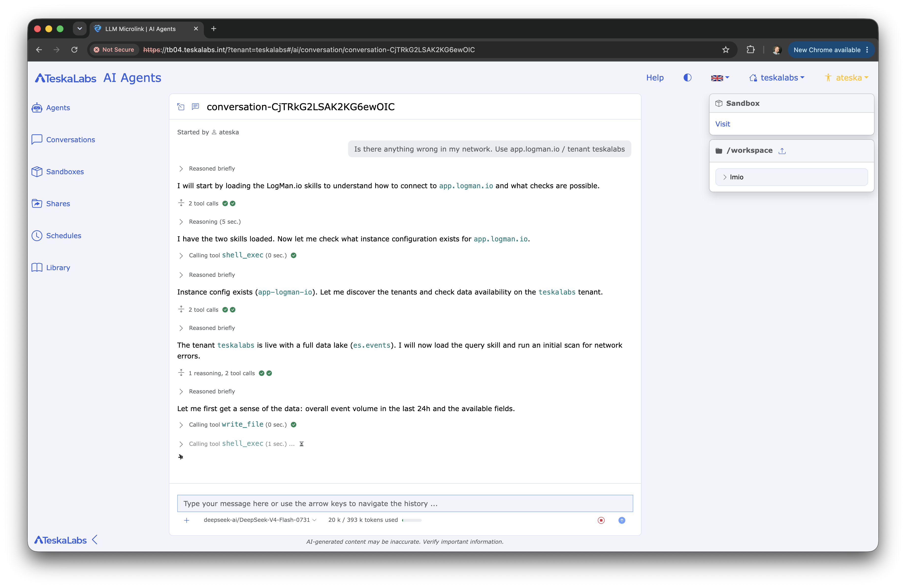Visit the sandbox via the Visit link
Screen dimensions: 906x588
coord(723,124)
